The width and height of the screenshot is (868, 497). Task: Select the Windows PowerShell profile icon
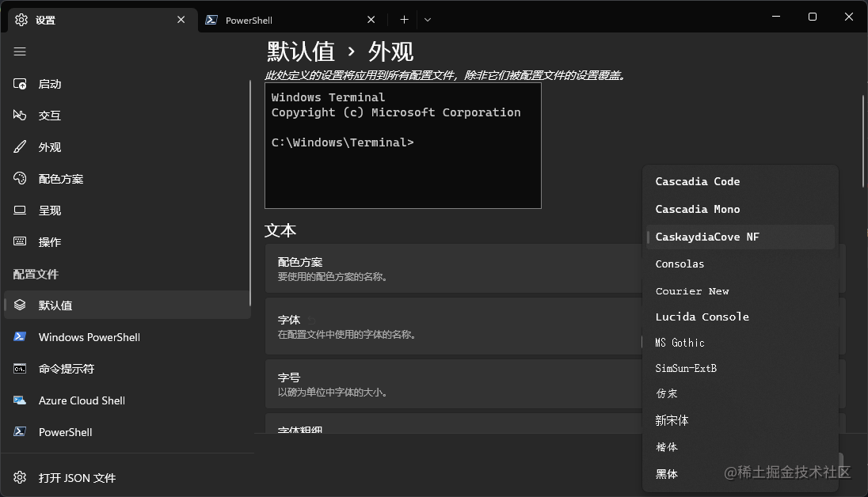coord(20,336)
